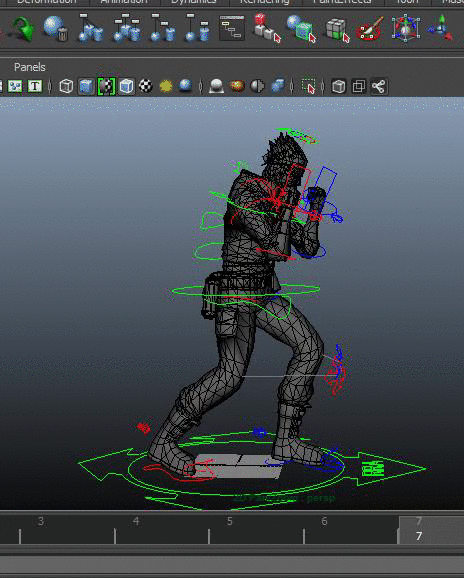Click the blurred blue cube motion blur icon
This screenshot has width=464, height=578.
pos(278,86)
